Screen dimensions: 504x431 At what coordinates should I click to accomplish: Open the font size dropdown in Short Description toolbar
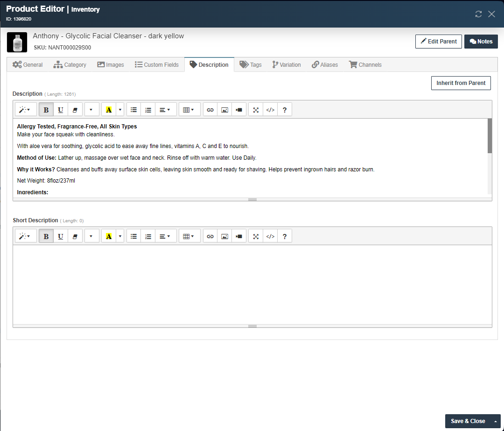(x=91, y=236)
